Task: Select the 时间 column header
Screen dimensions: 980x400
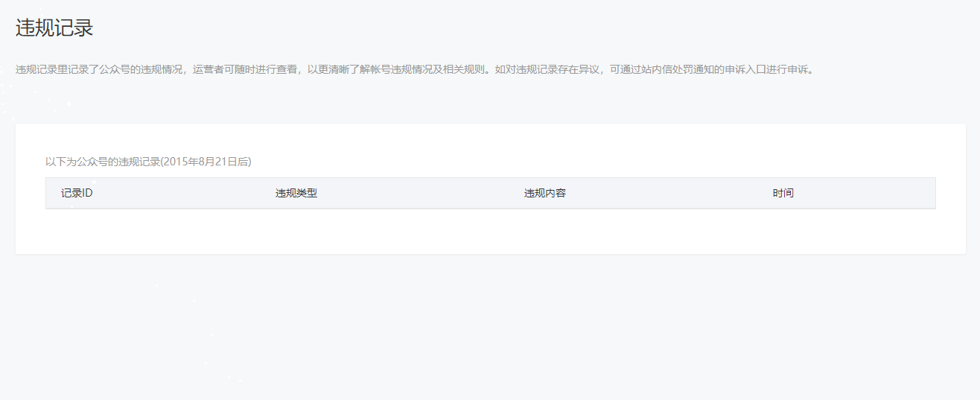Action: pos(783,193)
